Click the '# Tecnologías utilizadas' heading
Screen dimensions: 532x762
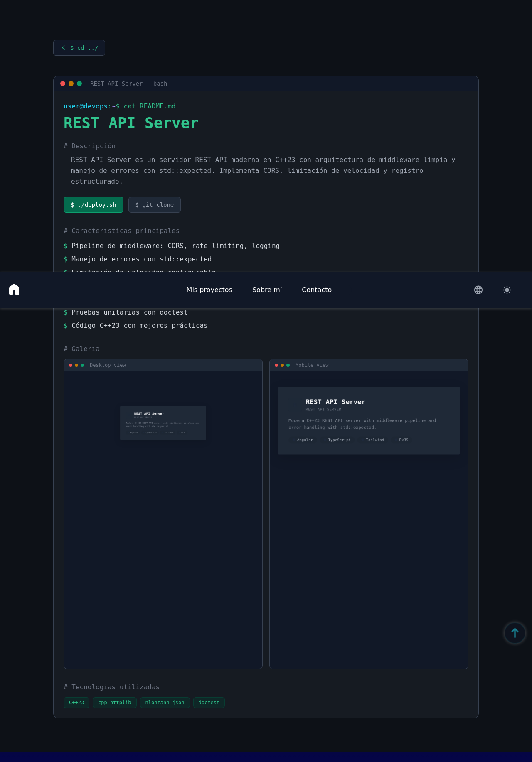coord(111,687)
